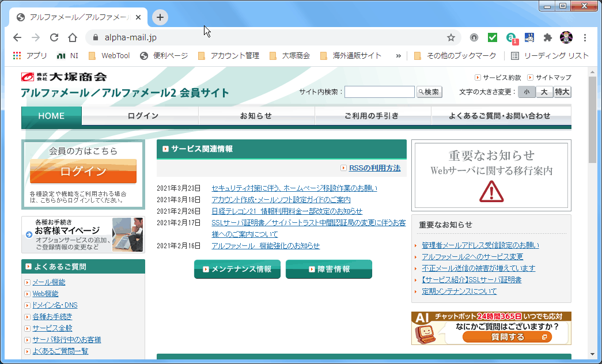Image resolution: width=602 pixels, height=364 pixels.
Task: Open the 重要なお知らせ warning banner
Action: click(491, 175)
